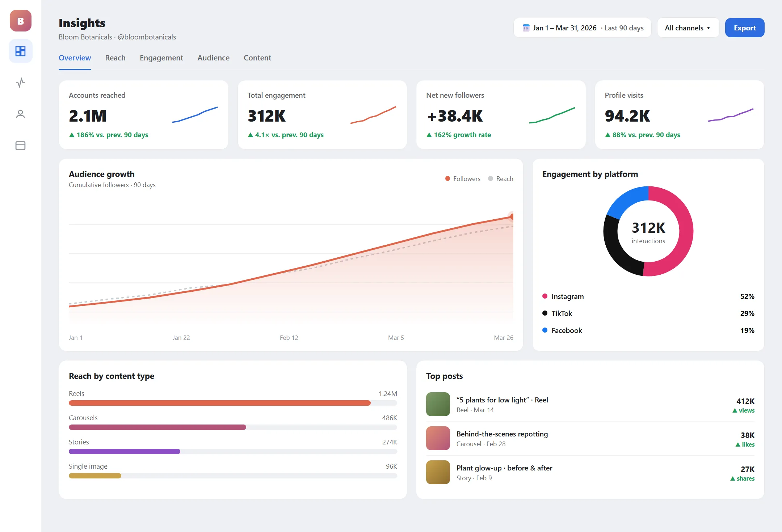Click the Stories 274K value
Image resolution: width=782 pixels, height=532 pixels.
click(x=390, y=442)
